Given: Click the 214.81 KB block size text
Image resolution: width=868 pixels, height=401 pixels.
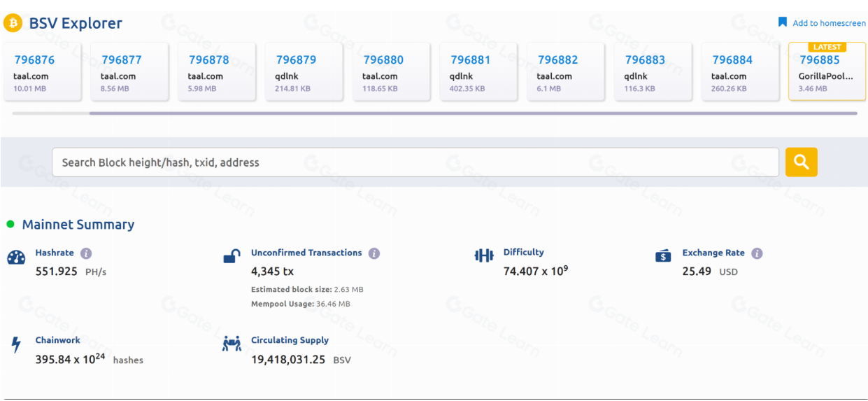Looking at the screenshot, I should point(293,89).
